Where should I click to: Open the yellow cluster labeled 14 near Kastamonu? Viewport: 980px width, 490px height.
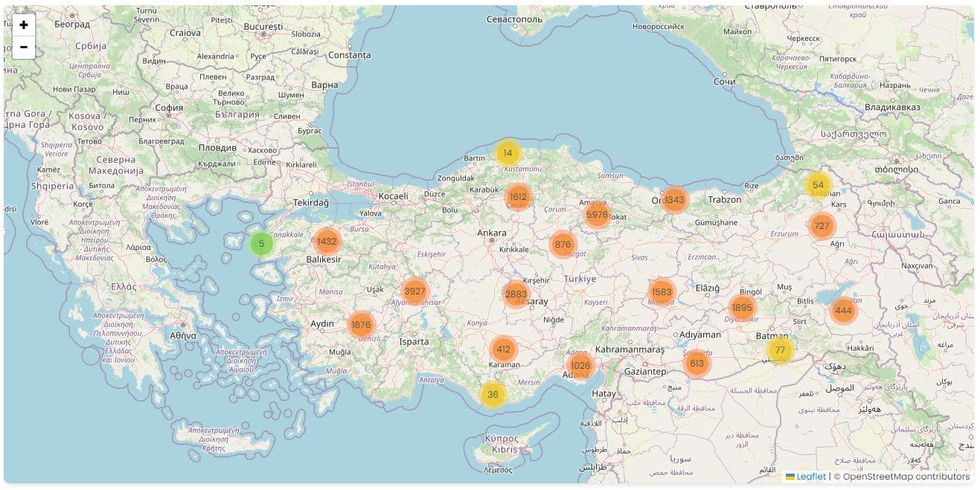click(x=509, y=152)
